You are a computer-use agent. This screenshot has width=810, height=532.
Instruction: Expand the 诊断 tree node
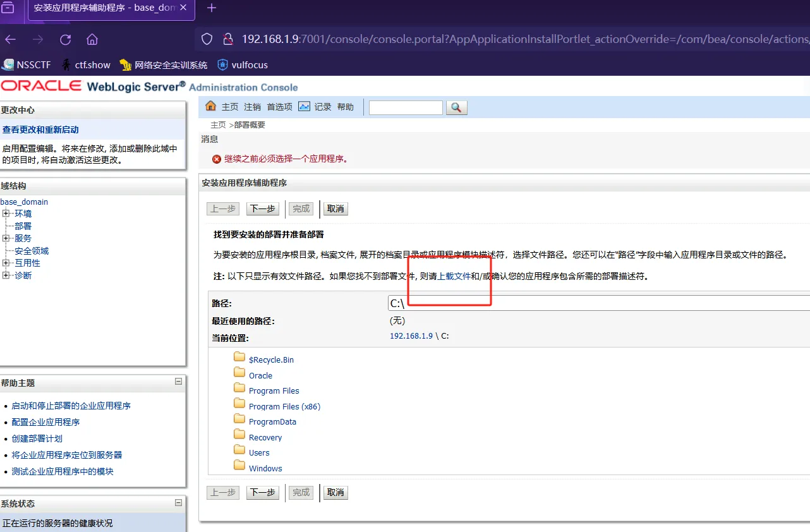pos(6,275)
